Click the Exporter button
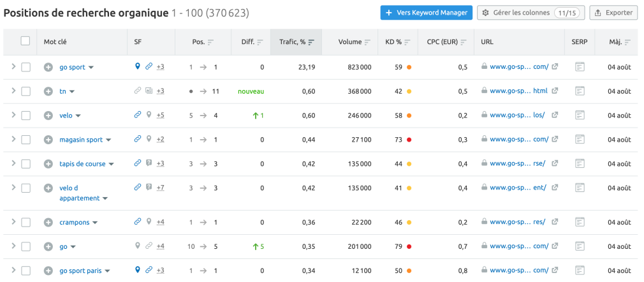The image size is (644, 282). [613, 13]
